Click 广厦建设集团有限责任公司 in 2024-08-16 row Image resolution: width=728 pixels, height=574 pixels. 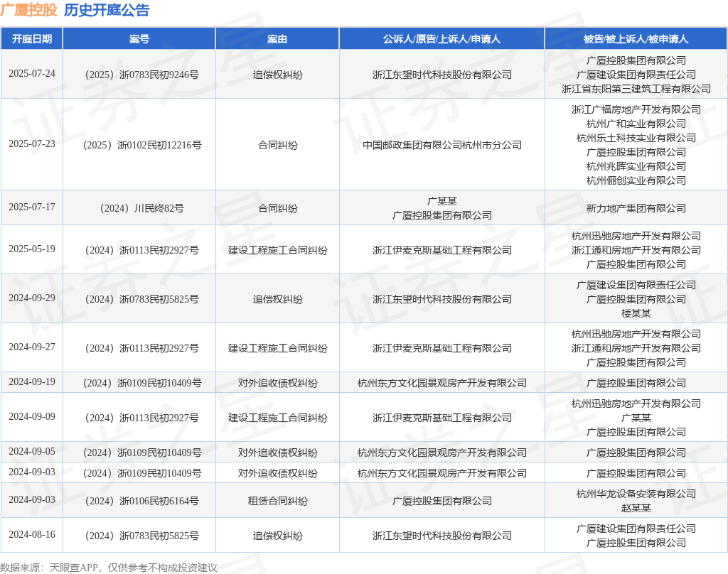click(x=636, y=529)
